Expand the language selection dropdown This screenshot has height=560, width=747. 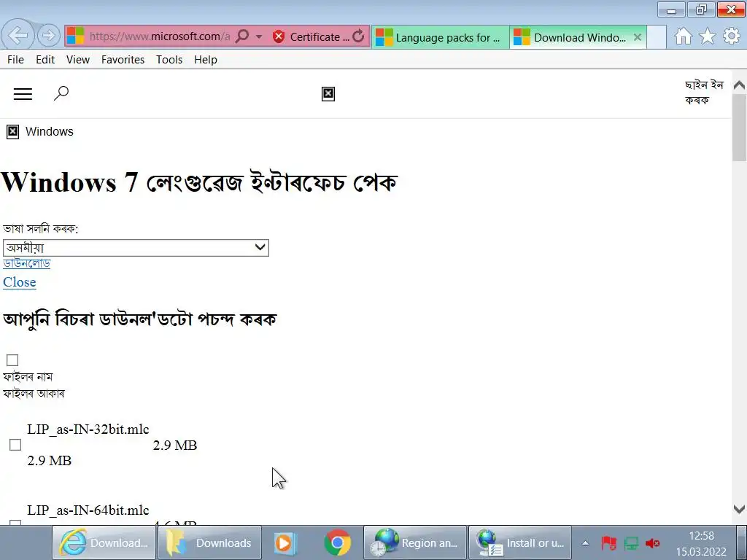click(x=136, y=248)
